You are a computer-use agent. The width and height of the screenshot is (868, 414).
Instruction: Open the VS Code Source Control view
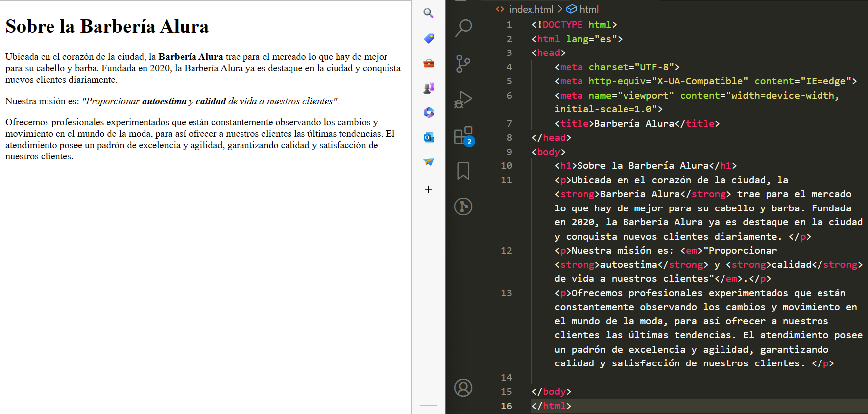click(463, 63)
